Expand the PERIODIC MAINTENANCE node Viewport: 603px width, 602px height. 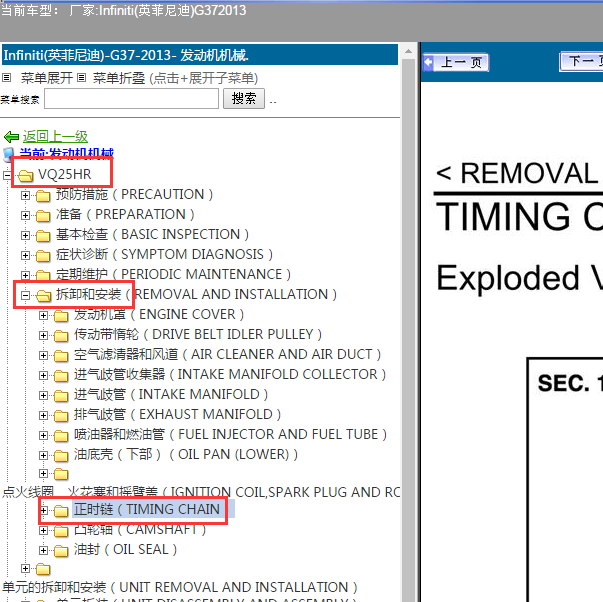click(25, 275)
